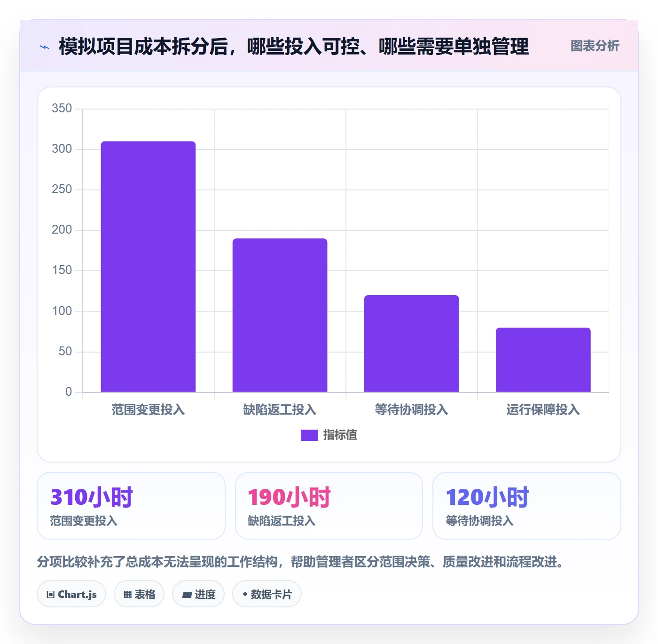Click the y-axis label 150
This screenshot has height=644, width=658.
pyautogui.click(x=62, y=270)
